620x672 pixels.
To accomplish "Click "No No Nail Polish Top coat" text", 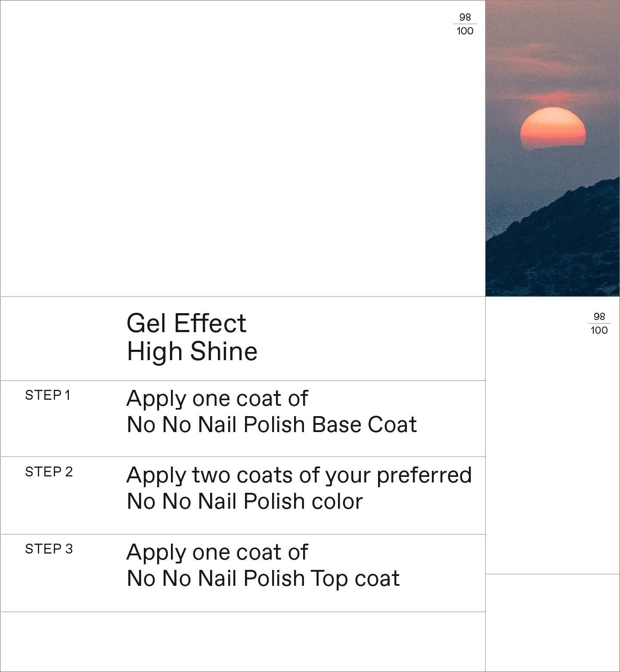I will coord(263,579).
